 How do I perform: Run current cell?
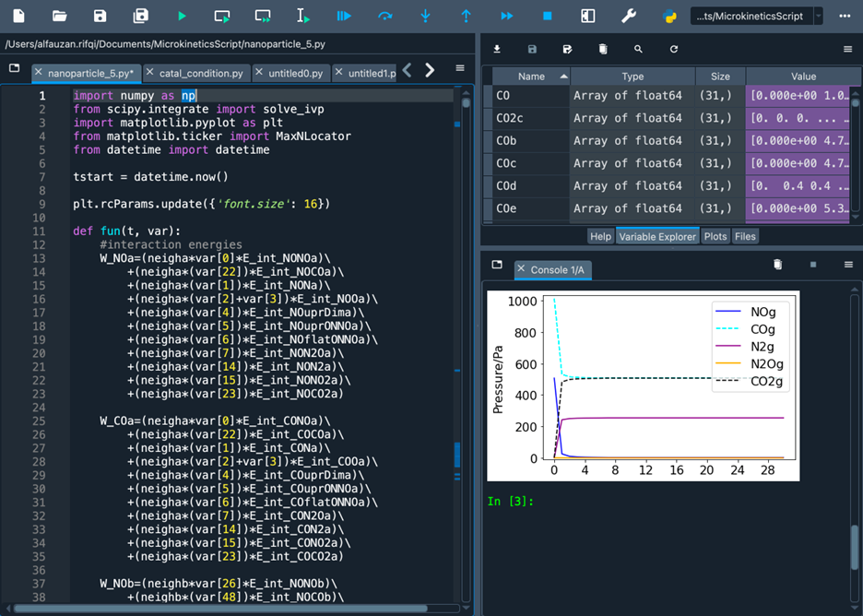click(x=222, y=16)
